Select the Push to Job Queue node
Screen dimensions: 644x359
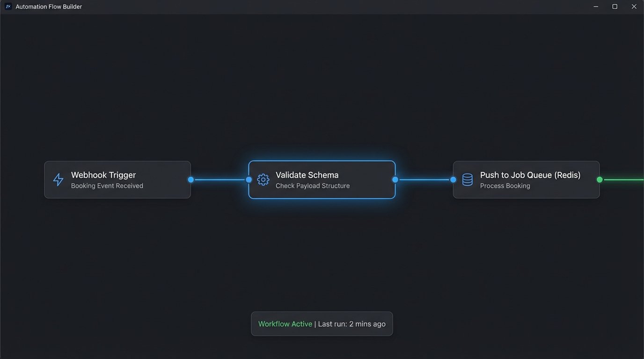click(526, 179)
